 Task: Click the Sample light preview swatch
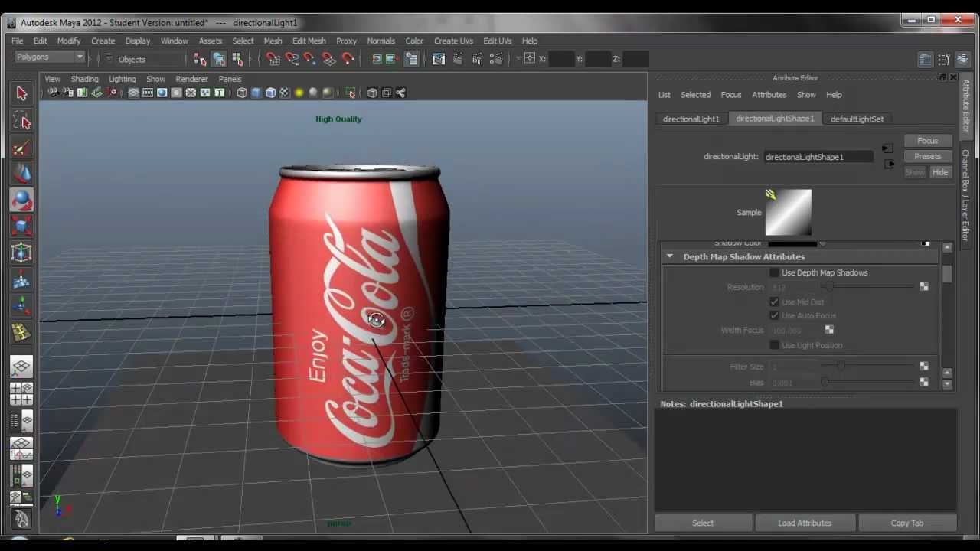point(788,212)
